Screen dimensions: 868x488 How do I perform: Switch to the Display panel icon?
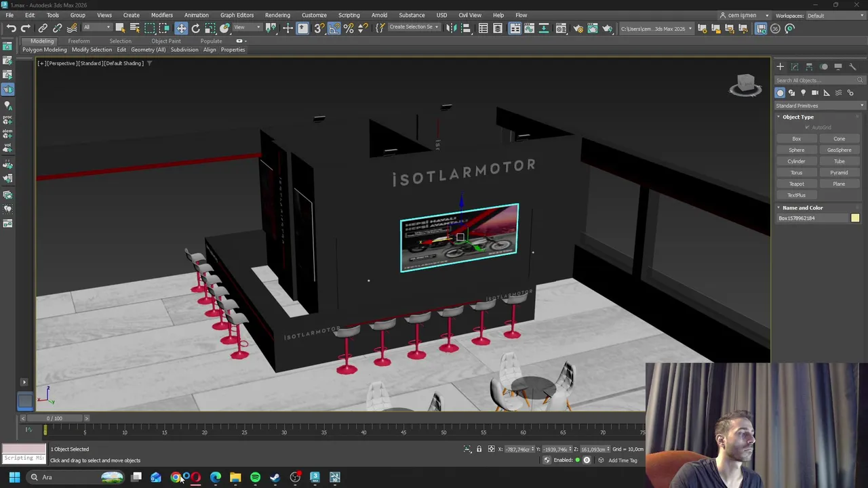[838, 66]
